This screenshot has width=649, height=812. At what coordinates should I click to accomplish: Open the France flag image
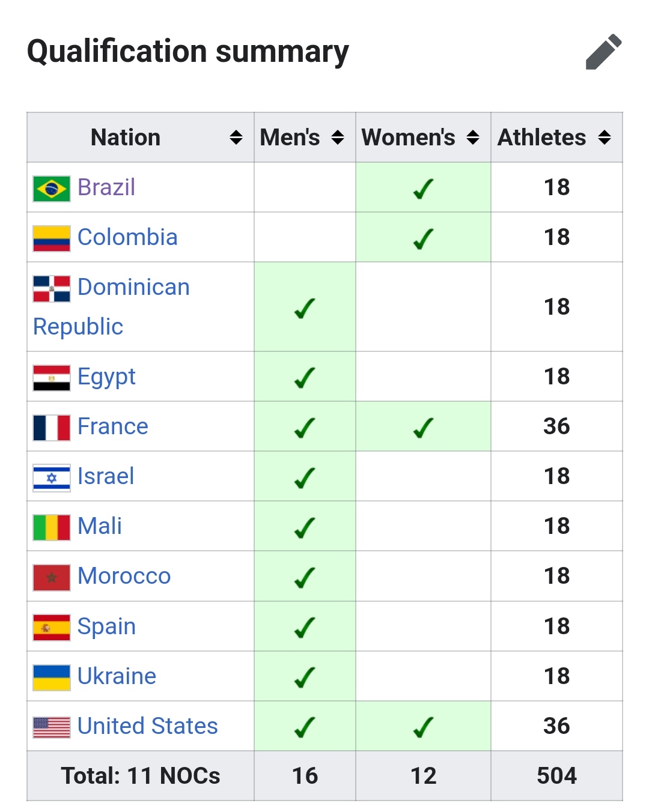point(52,428)
